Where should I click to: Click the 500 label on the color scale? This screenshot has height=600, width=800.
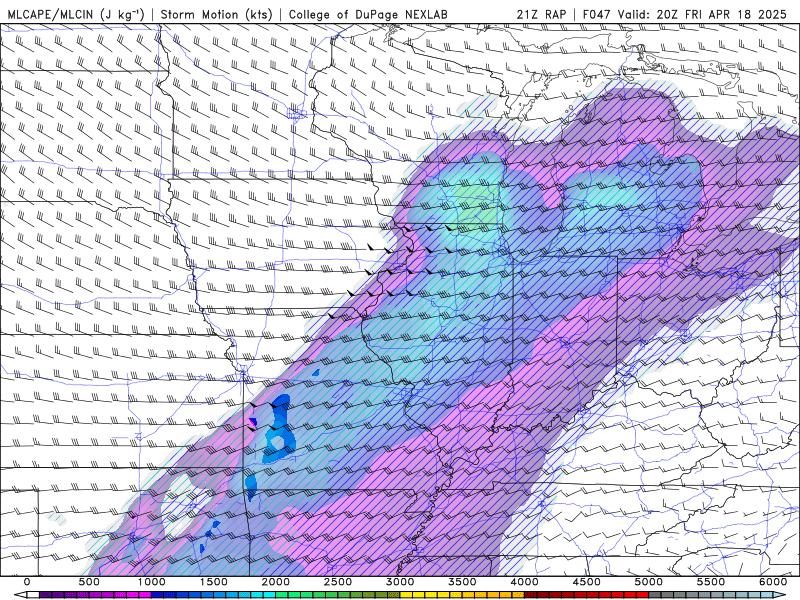point(89,582)
